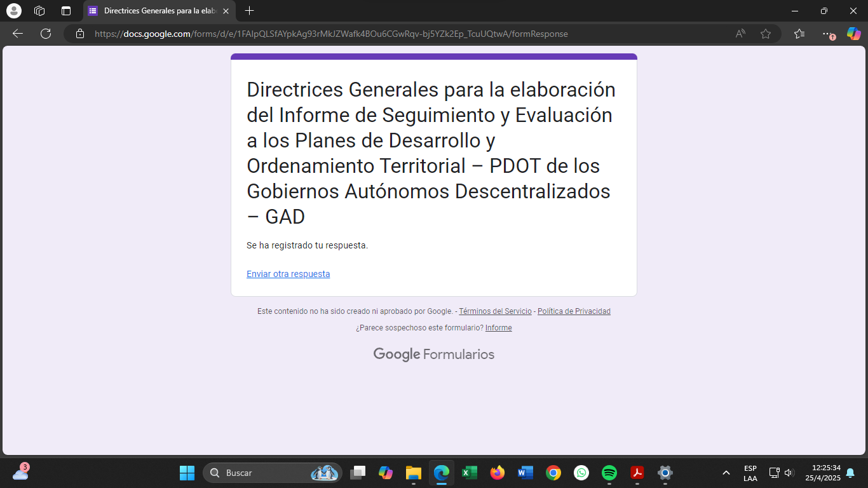Click the browser back arrow
Image resolution: width=868 pixels, height=488 pixels.
pyautogui.click(x=18, y=34)
